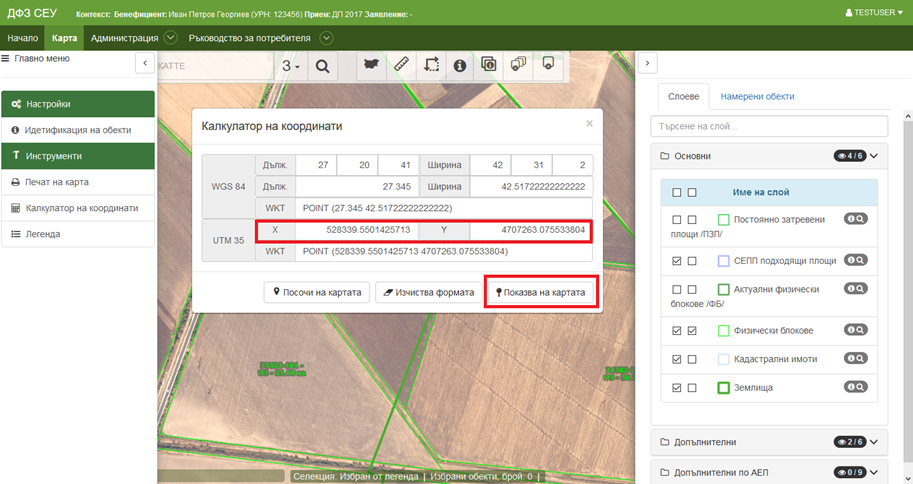Click green color swatch of Землища layer
Screen dimensions: 913x484
[723, 387]
